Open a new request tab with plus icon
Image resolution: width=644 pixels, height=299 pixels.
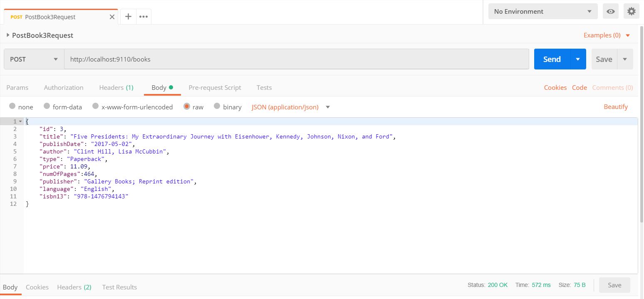coord(128,17)
